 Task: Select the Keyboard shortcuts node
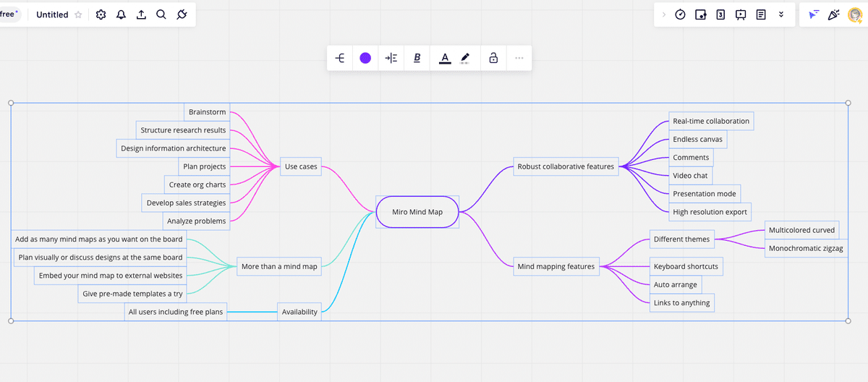[686, 266]
